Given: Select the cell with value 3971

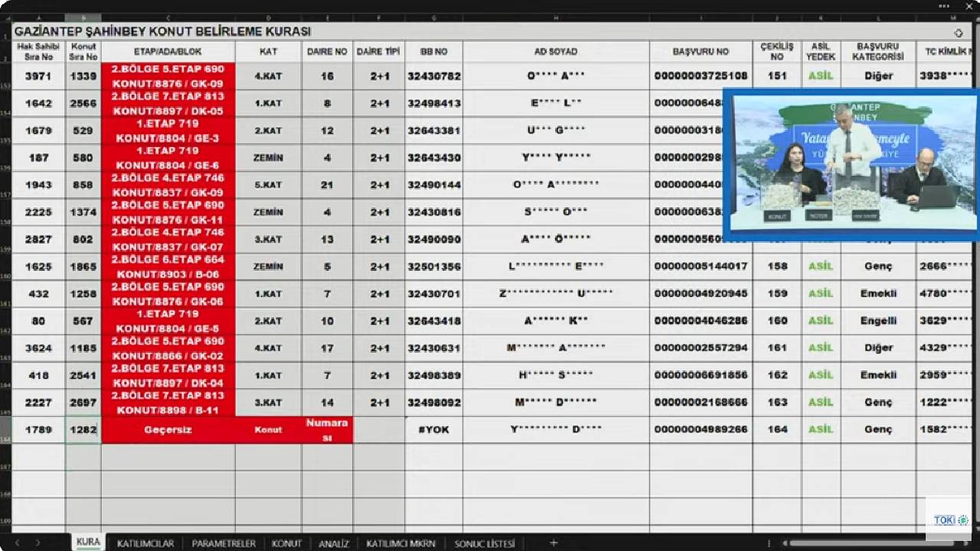Looking at the screenshot, I should (x=38, y=76).
